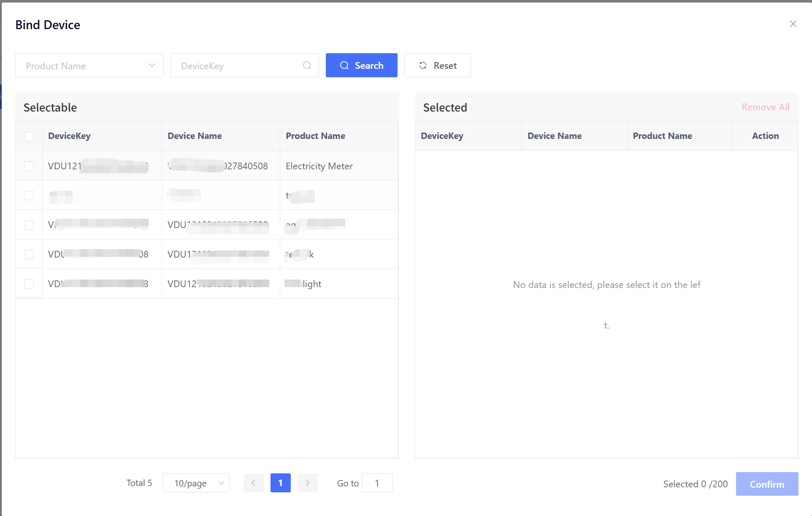This screenshot has height=516, width=812.
Task: Click the Go to page number field
Action: 376,483
